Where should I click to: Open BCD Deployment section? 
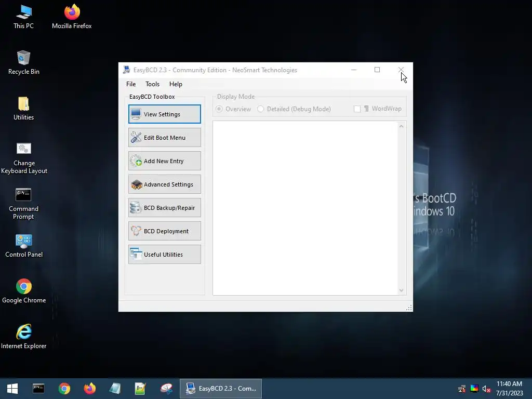click(x=165, y=231)
